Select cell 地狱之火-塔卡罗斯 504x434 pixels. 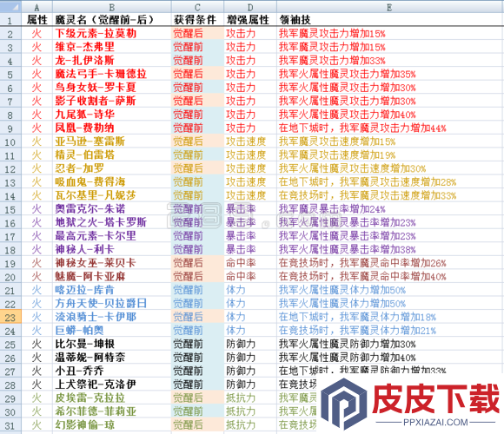[x=112, y=222]
